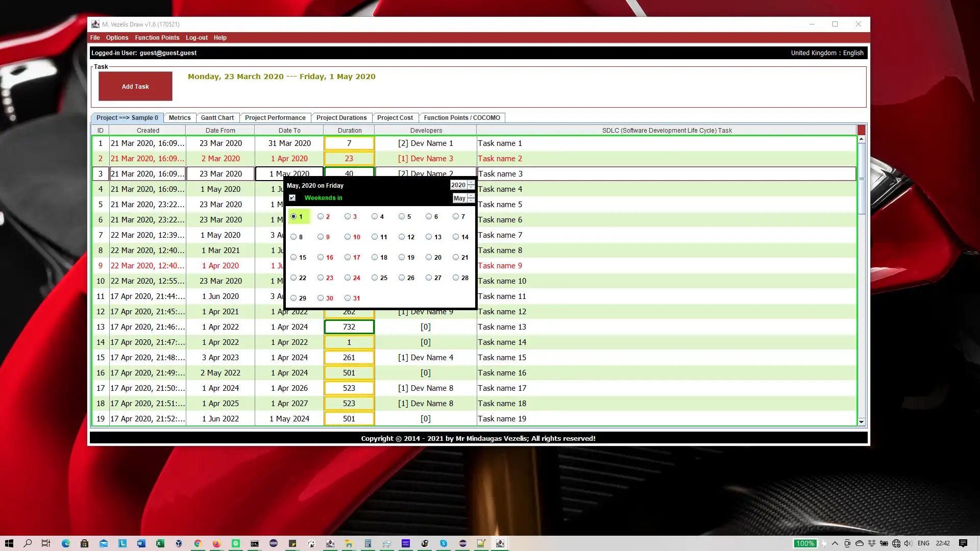This screenshot has width=980, height=551.
Task: Switch to the Gantt Chart tab
Action: click(217, 118)
